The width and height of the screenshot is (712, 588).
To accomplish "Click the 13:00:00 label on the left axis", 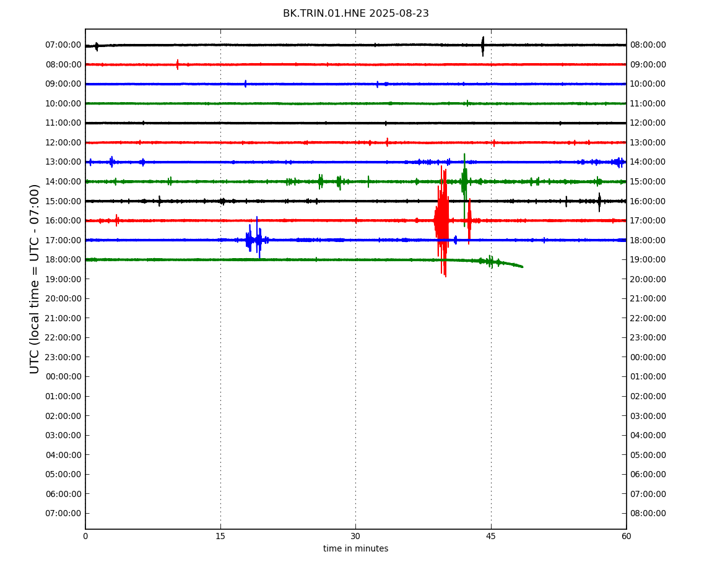I will click(x=63, y=162).
